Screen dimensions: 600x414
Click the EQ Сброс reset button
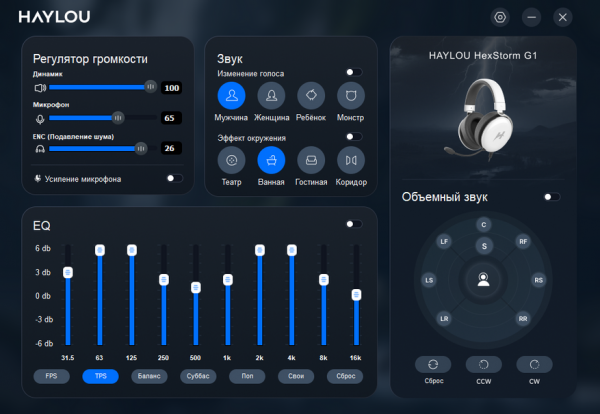[x=345, y=376]
